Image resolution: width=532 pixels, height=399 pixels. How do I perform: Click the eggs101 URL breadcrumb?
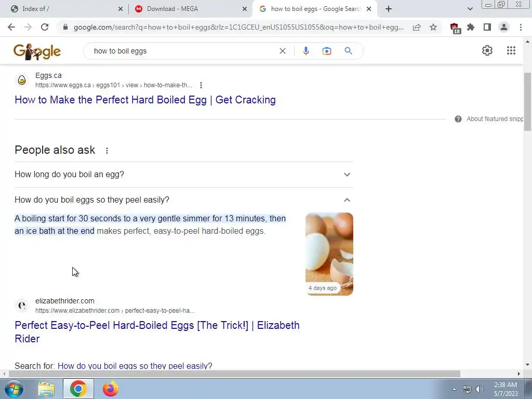point(108,85)
